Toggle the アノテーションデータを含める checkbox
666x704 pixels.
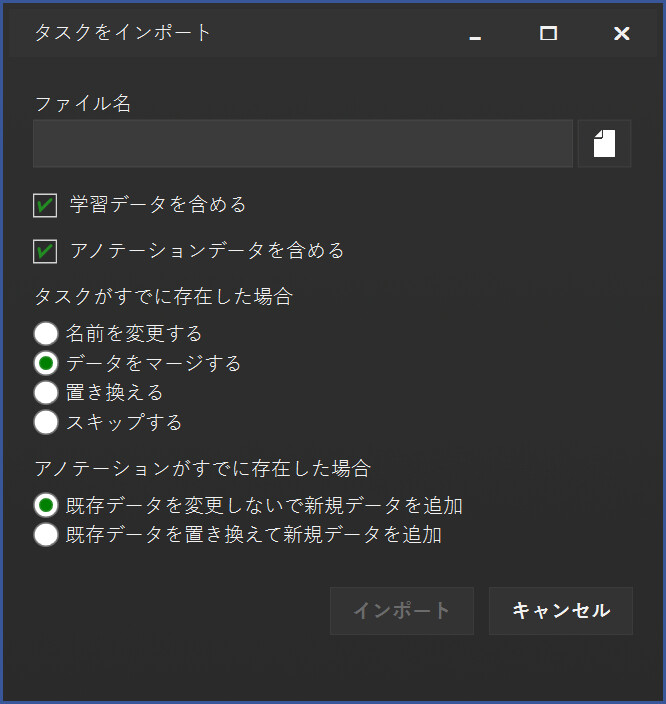point(45,251)
